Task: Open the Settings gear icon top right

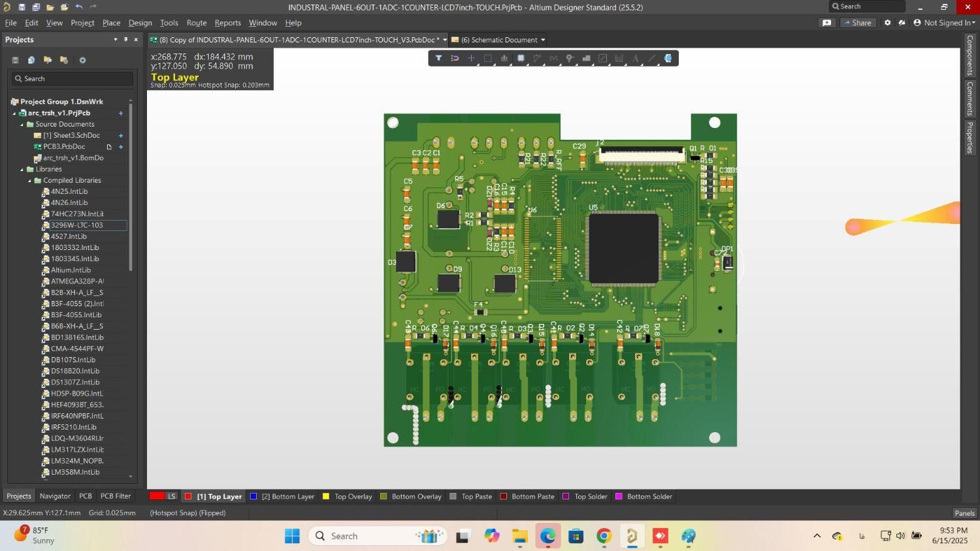Action: pos(887,22)
